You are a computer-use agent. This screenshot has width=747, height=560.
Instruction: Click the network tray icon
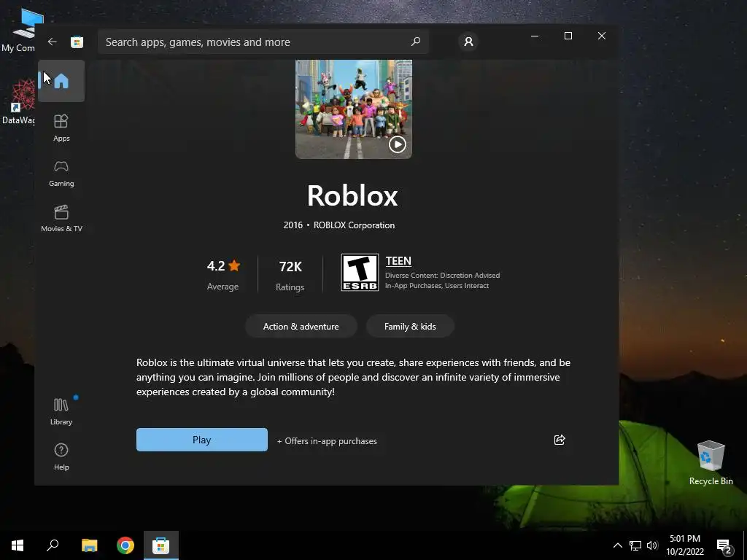(x=635, y=545)
